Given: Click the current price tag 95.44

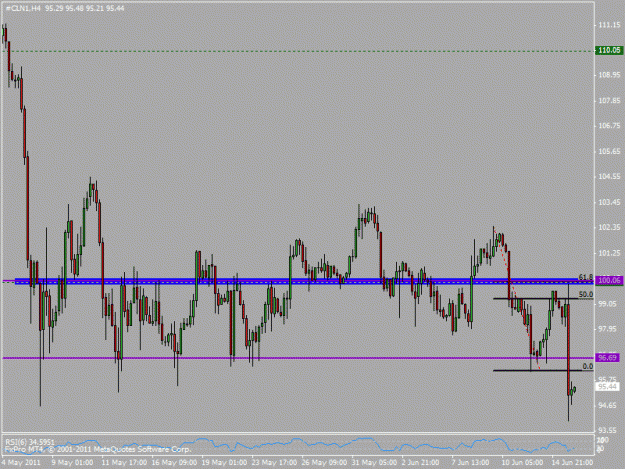Looking at the screenshot, I should point(607,387).
